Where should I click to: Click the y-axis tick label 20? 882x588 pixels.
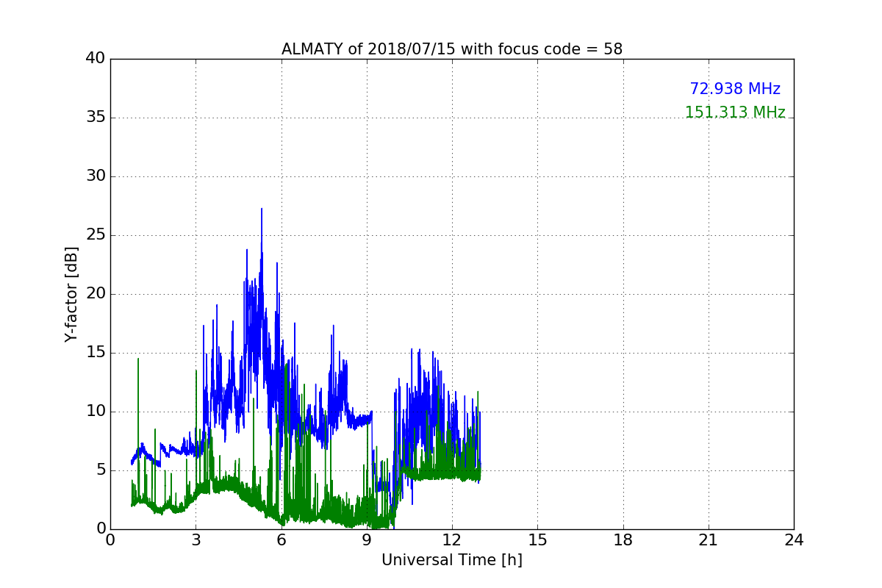pyautogui.click(x=96, y=294)
